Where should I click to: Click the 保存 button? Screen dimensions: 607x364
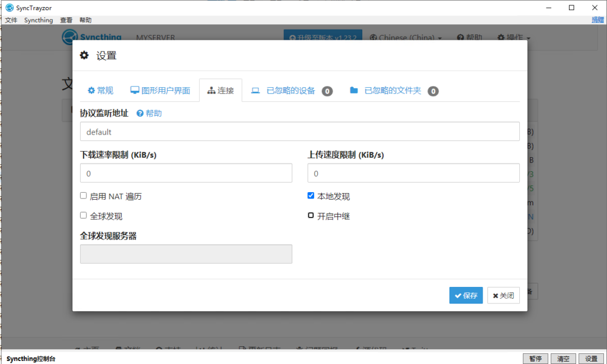466,295
